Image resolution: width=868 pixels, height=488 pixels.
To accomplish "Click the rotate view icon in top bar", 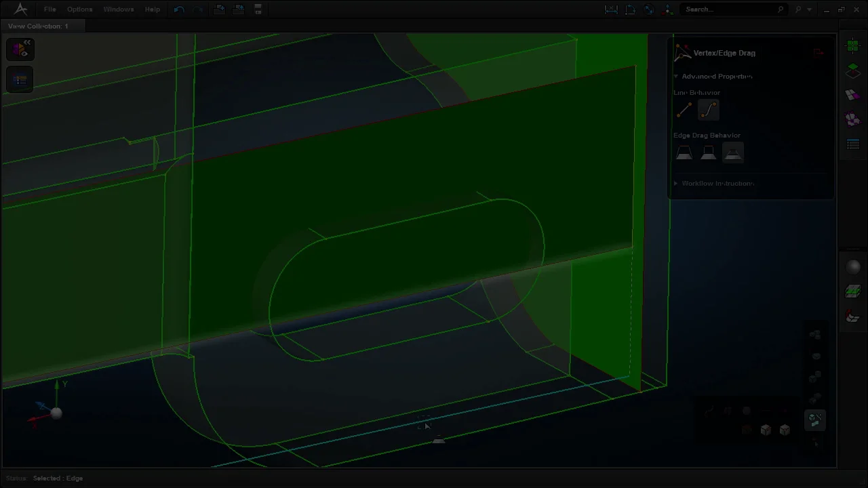I will [x=630, y=9].
